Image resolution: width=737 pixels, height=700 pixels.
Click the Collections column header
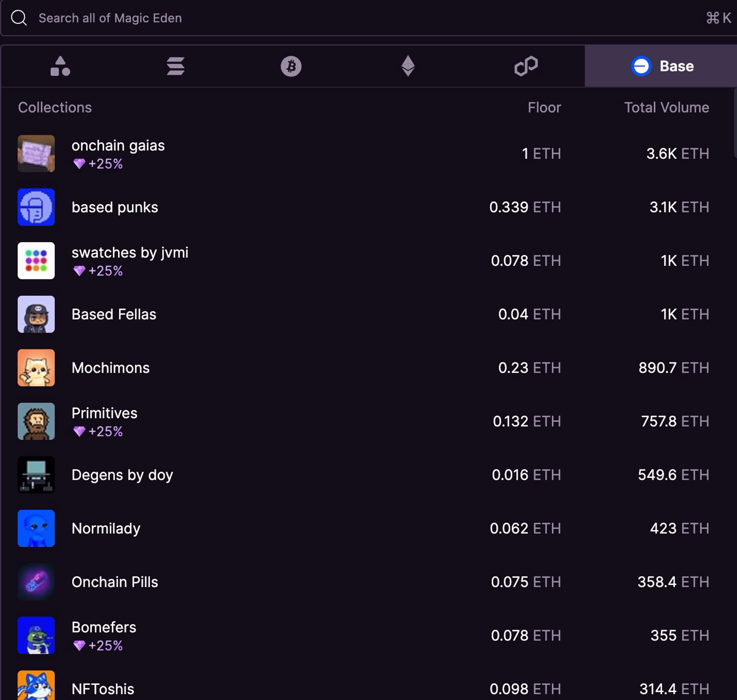pos(55,108)
